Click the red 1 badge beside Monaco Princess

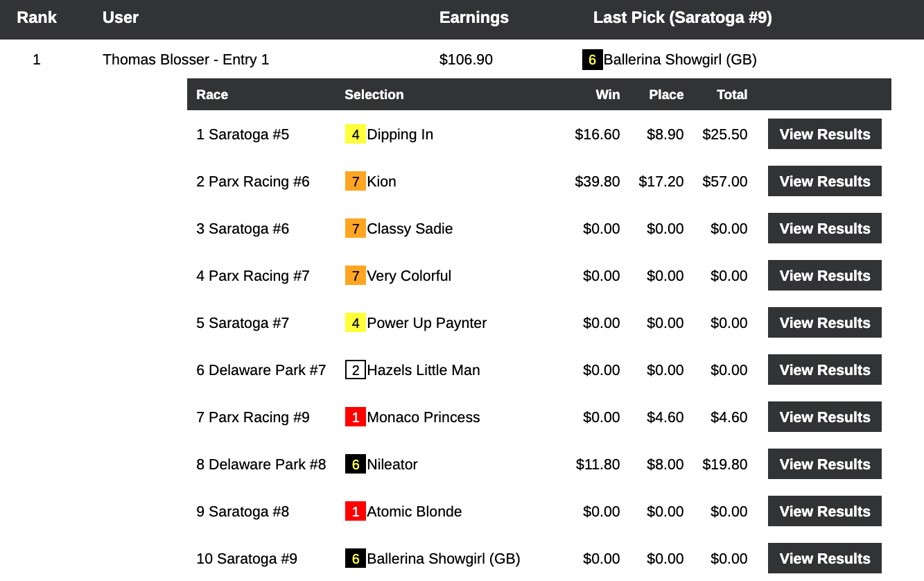point(355,417)
